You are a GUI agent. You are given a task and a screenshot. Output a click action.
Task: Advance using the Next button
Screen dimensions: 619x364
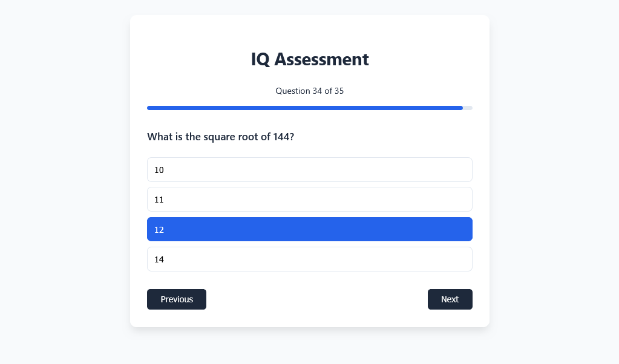[450, 299]
